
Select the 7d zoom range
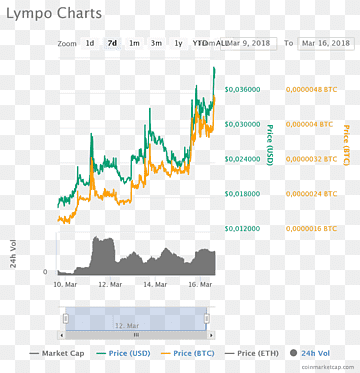[x=112, y=43]
